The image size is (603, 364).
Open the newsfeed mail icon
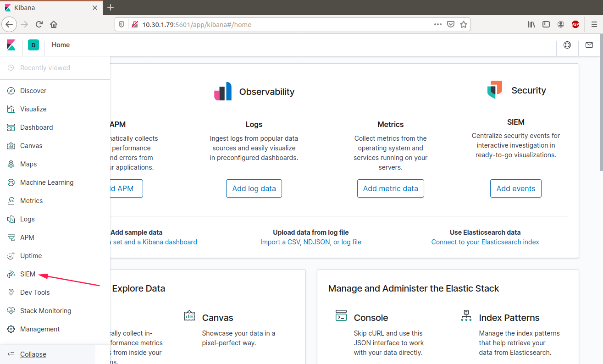[589, 45]
